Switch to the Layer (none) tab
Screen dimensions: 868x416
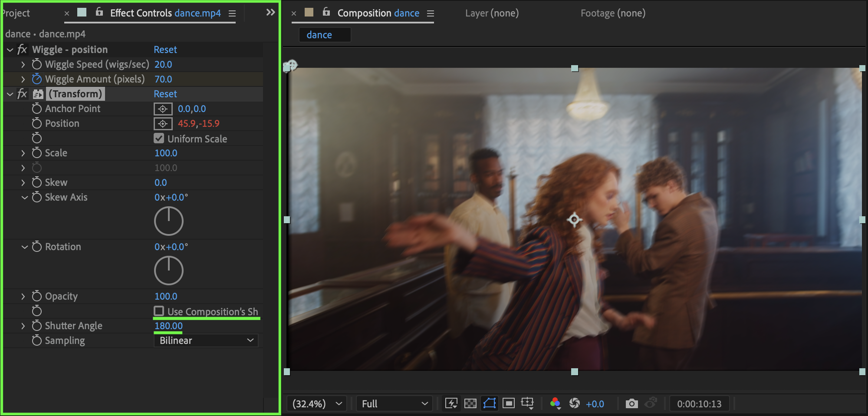(492, 13)
